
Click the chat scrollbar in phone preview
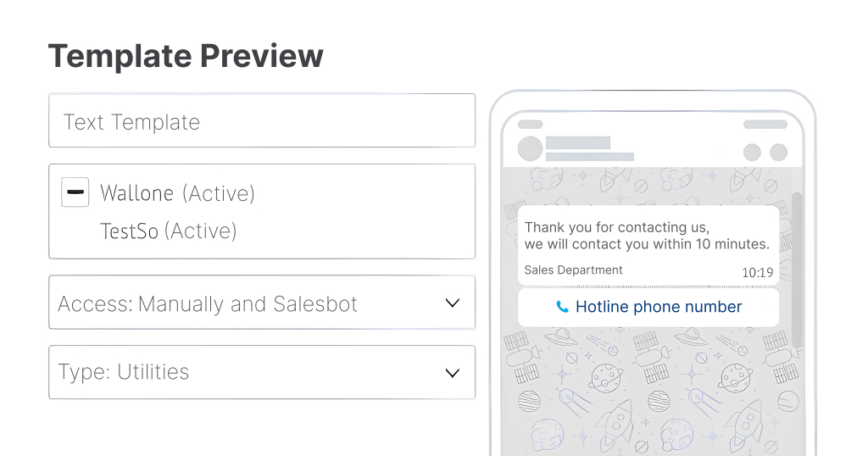point(796,270)
